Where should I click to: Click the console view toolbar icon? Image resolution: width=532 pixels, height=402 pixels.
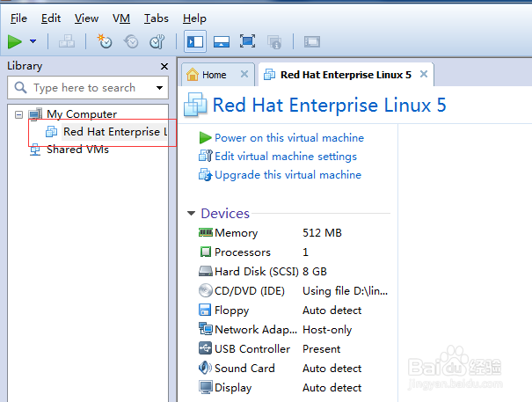coord(312,41)
